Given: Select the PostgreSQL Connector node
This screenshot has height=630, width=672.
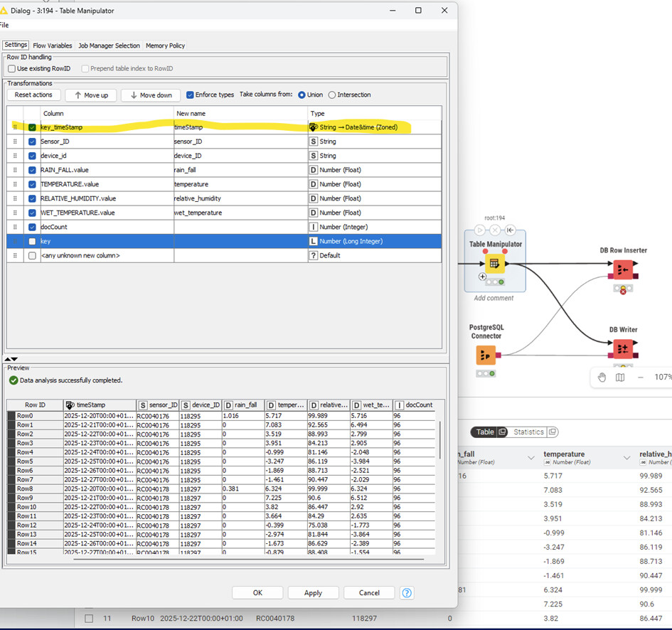Looking at the screenshot, I should pyautogui.click(x=486, y=354).
